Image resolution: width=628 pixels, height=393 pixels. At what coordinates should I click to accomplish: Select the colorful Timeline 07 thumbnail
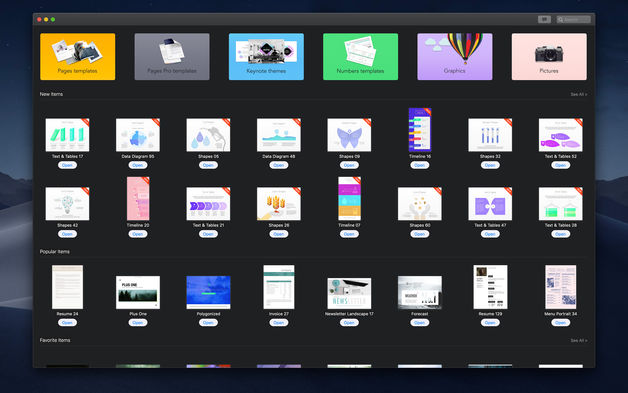tap(349, 199)
